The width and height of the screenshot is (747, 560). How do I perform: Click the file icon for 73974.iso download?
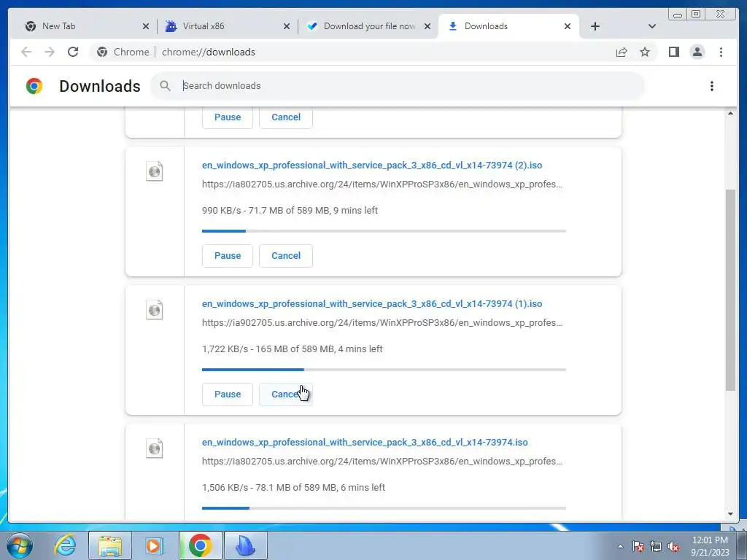[x=155, y=448]
